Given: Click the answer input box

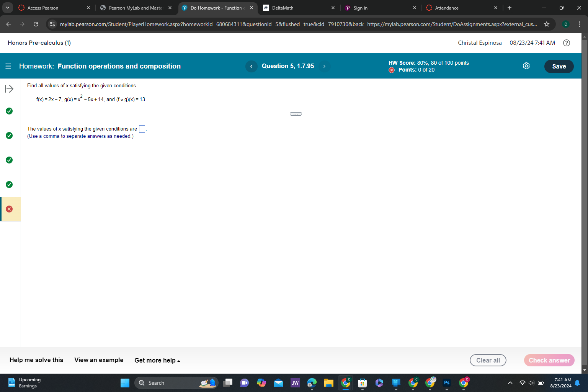Looking at the screenshot, I should point(142,129).
